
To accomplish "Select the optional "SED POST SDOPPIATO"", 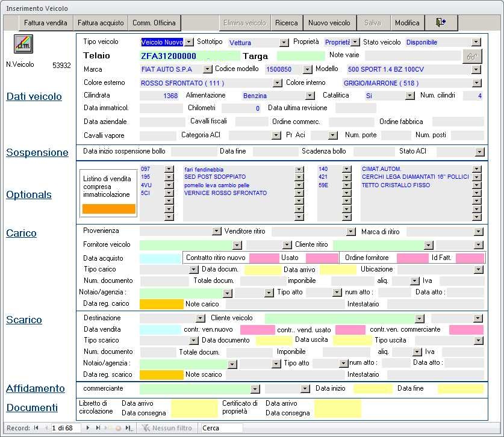I will (x=215, y=177).
